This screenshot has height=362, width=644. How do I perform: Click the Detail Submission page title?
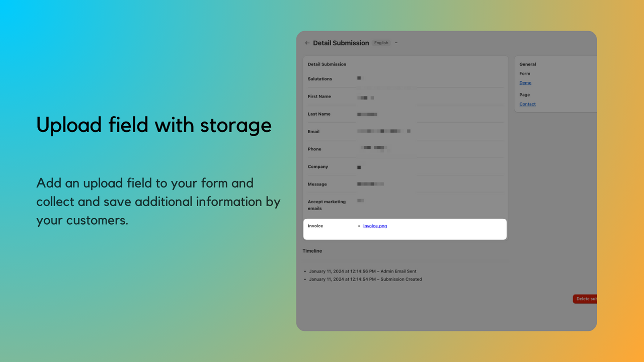[341, 43]
